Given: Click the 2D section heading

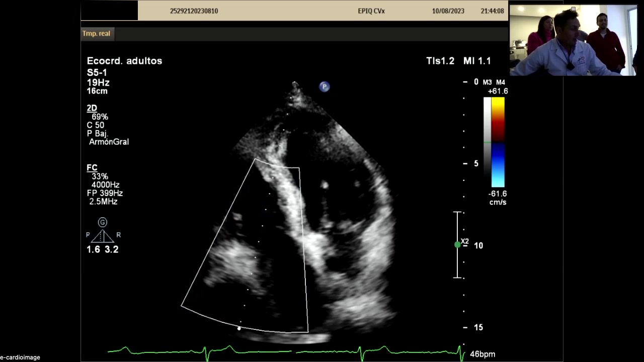Looking at the screenshot, I should point(92,108).
